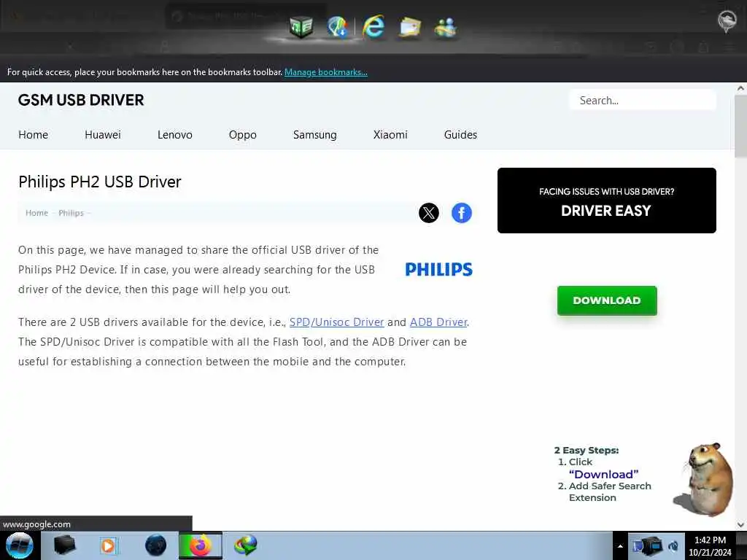
Task: Follow the ADB Driver link
Action: (438, 322)
